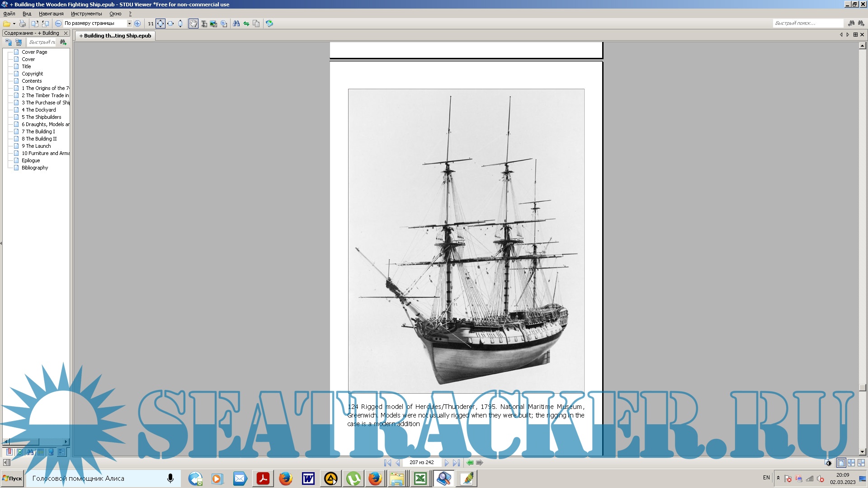Open 'Bibliography' entry in contents

tap(35, 168)
